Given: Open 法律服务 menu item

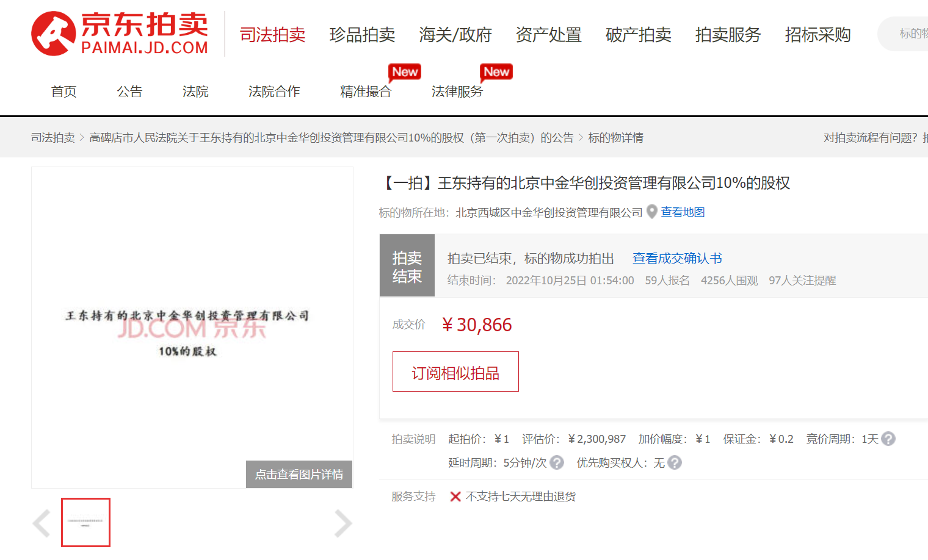Looking at the screenshot, I should pyautogui.click(x=457, y=92).
